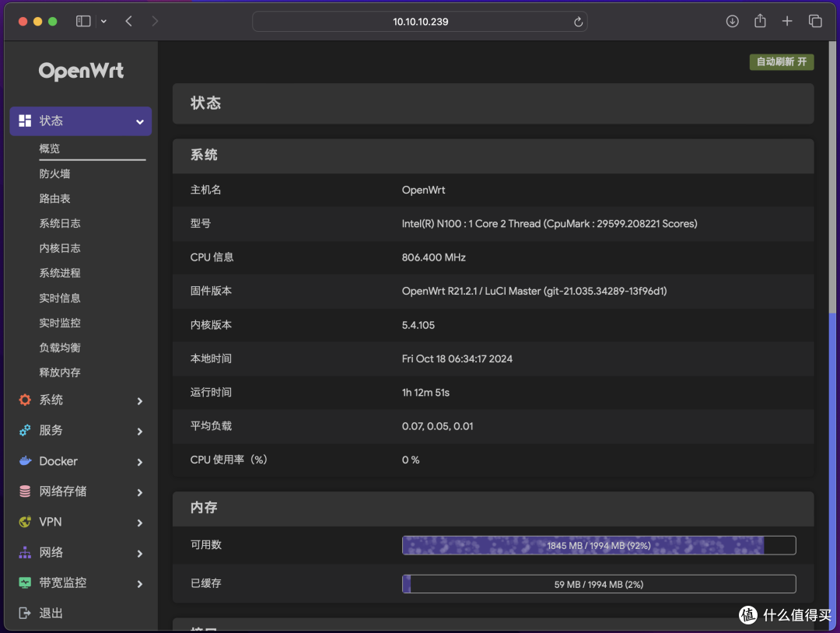Image resolution: width=840 pixels, height=633 pixels.
Task: Click the kernel version 5.4.105
Action: coord(418,325)
